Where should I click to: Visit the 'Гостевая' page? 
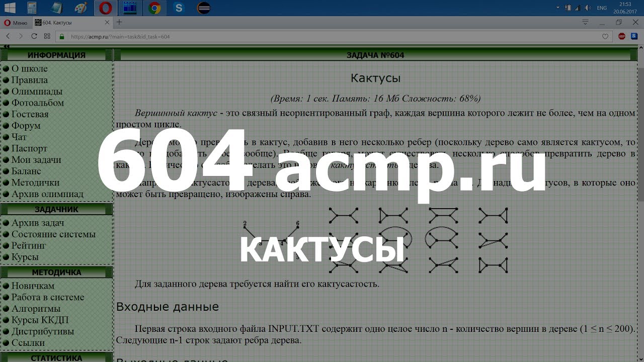coord(30,114)
